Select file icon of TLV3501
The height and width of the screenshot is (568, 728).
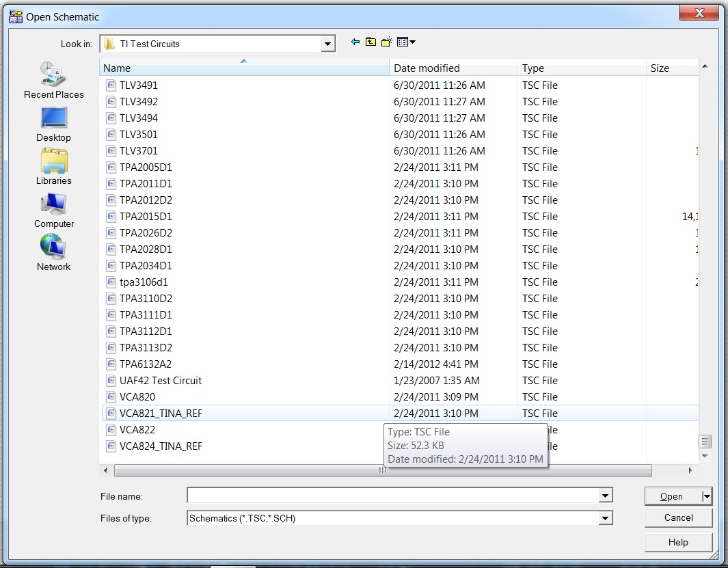coord(111,134)
